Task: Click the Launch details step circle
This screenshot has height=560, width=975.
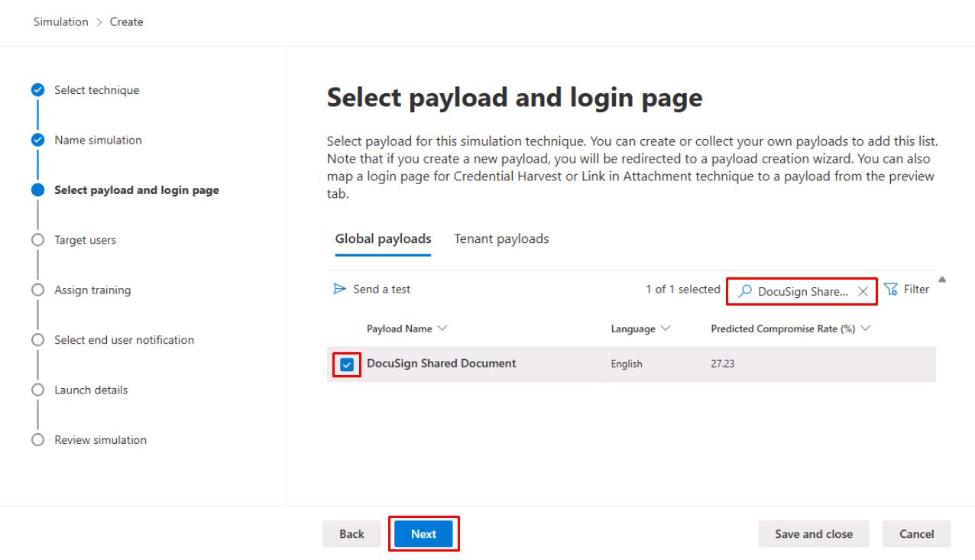Action: pos(37,390)
